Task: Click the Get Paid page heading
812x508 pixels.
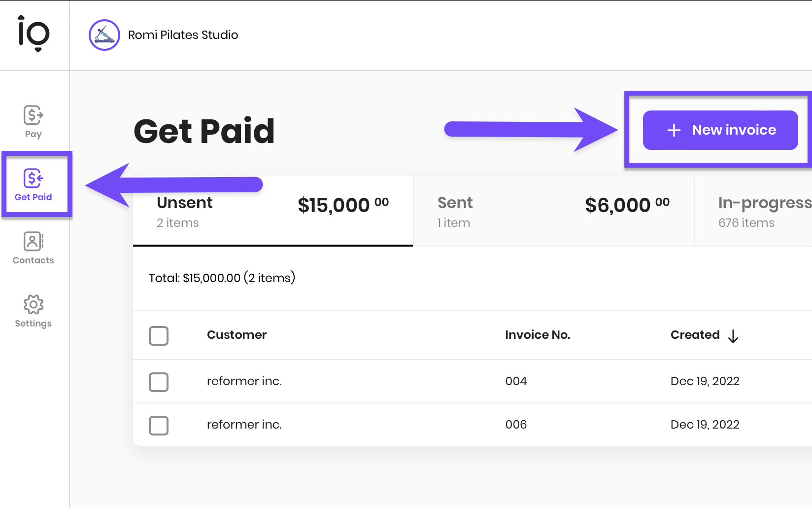Action: [x=204, y=131]
